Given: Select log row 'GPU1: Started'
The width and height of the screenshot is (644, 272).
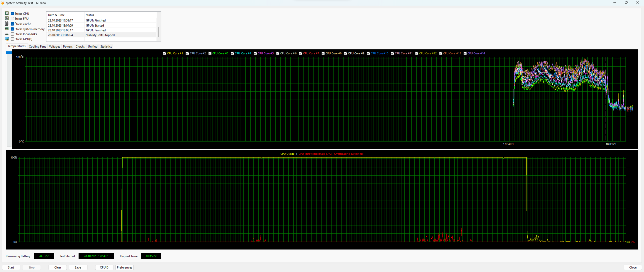Looking at the screenshot, I should 102,25.
